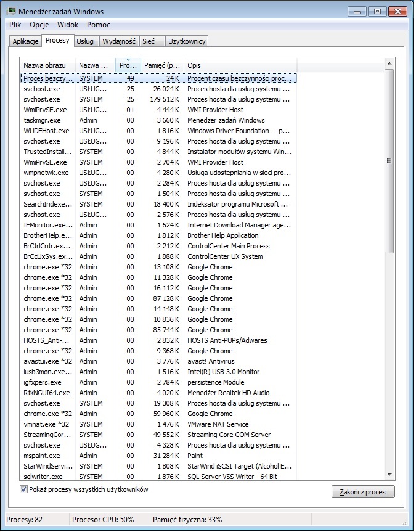Minimize the Task Manager window
Image resolution: width=416 pixels, height=532 pixels.
point(357,12)
